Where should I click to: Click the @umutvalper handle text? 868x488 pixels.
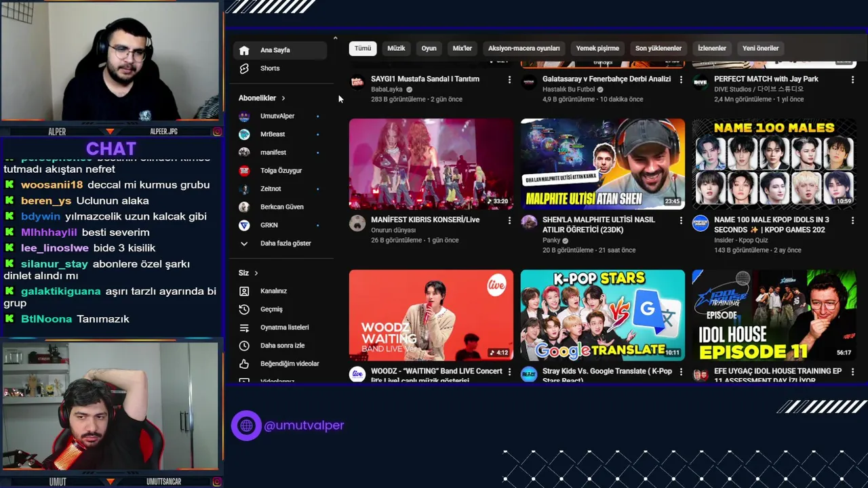coord(304,426)
